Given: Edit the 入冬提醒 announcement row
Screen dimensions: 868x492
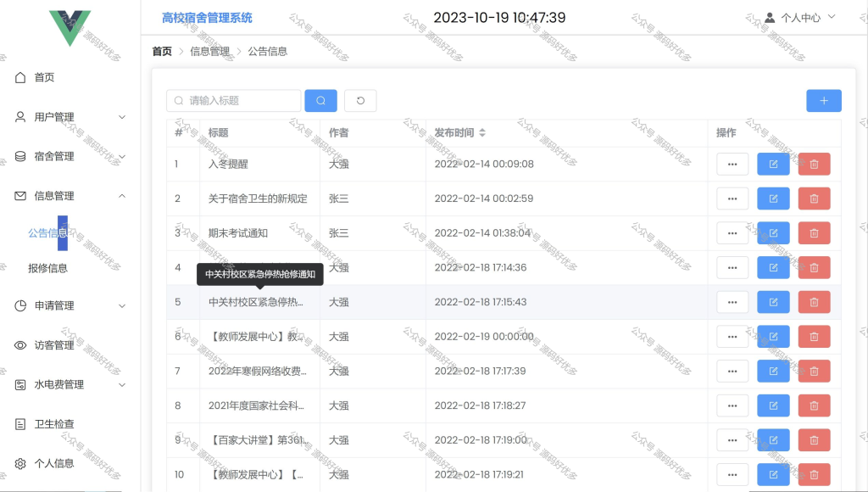Looking at the screenshot, I should click(x=773, y=164).
